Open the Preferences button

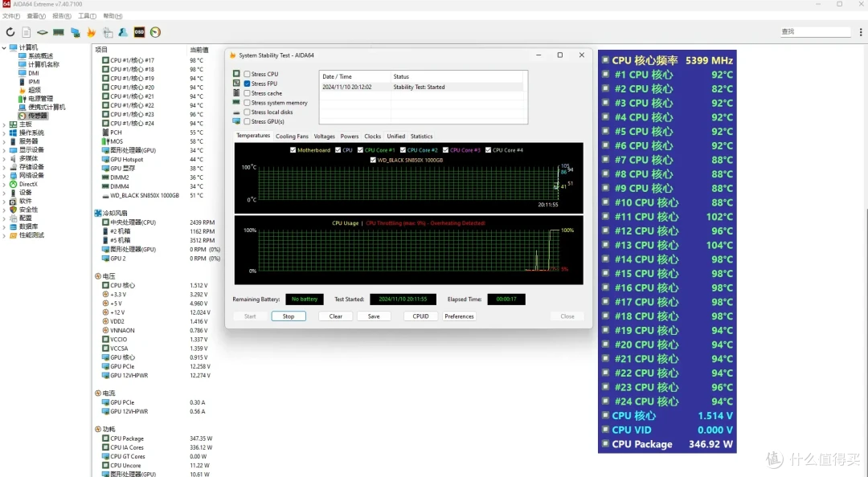click(x=459, y=316)
